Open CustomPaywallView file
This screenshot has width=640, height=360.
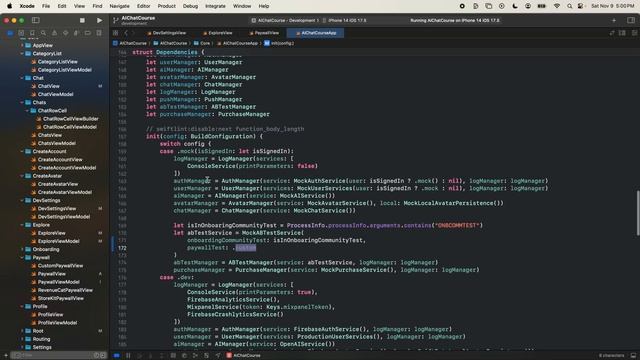(60, 266)
